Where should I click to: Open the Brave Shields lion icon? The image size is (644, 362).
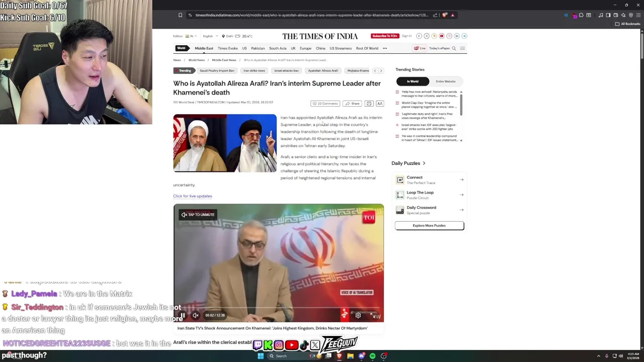point(445,15)
